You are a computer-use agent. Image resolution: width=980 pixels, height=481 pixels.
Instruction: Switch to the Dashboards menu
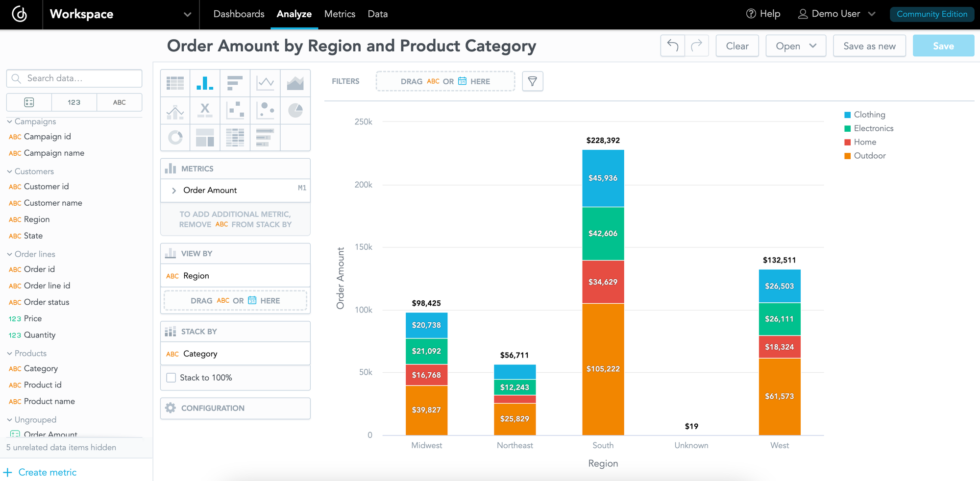239,14
